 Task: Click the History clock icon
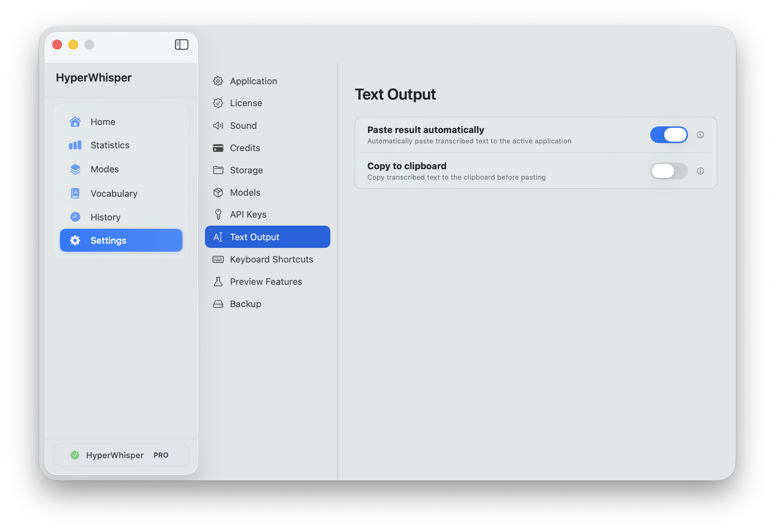tap(75, 217)
